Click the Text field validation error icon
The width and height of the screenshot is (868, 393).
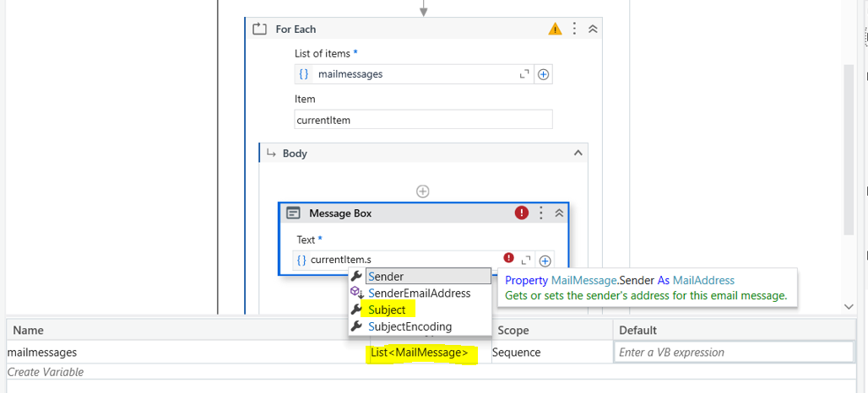click(x=508, y=258)
